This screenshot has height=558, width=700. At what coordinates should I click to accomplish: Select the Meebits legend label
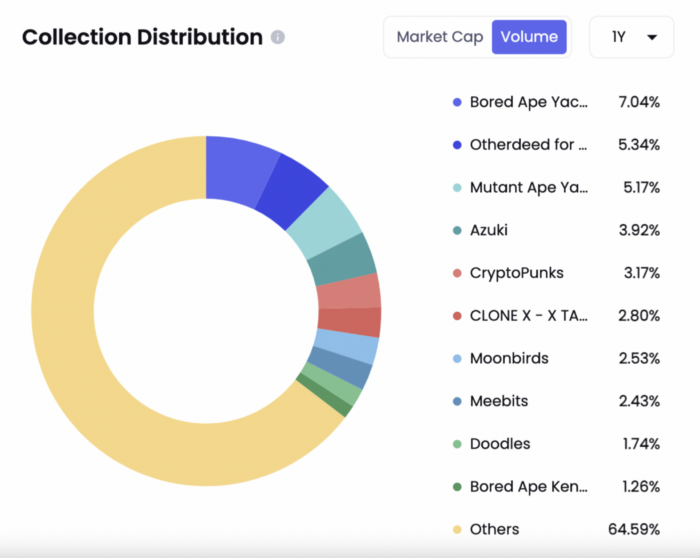pyautogui.click(x=498, y=401)
